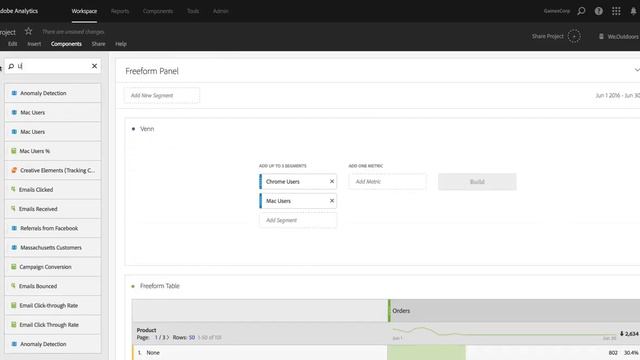The image size is (640, 360).
Task: Click the Build button
Action: pyautogui.click(x=477, y=182)
